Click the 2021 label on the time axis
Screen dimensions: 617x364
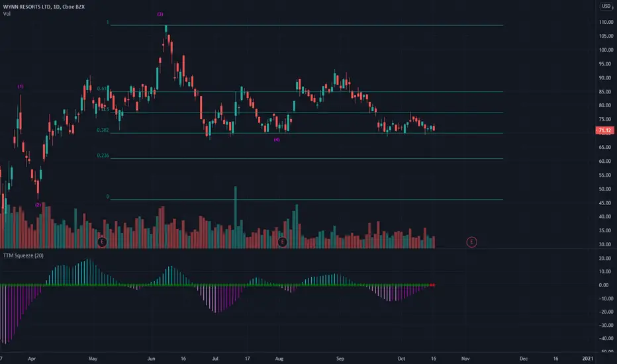coord(587,359)
